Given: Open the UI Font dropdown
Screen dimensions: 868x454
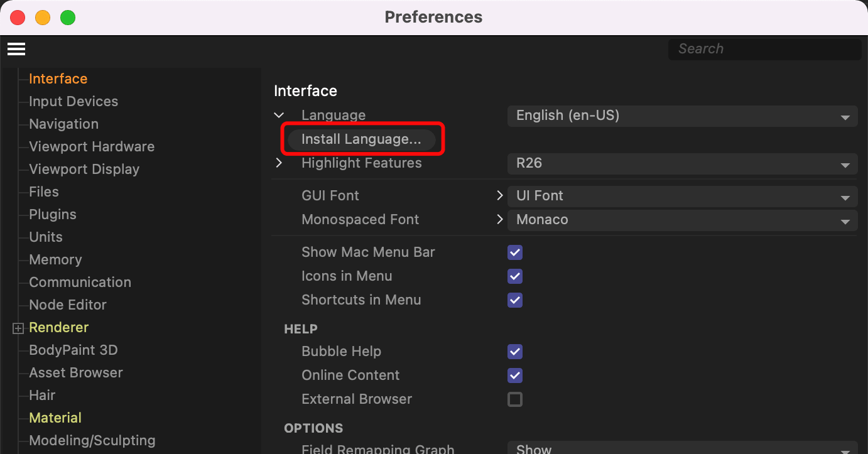Looking at the screenshot, I should tap(681, 196).
